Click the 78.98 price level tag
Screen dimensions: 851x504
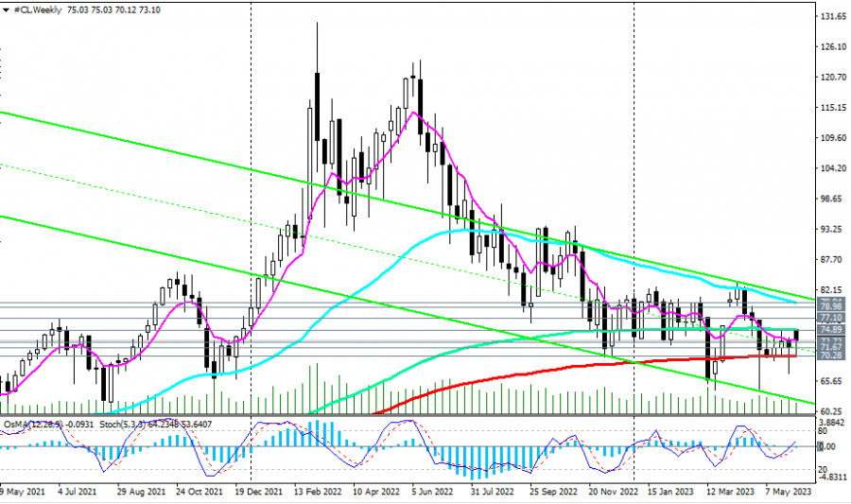[831, 307]
